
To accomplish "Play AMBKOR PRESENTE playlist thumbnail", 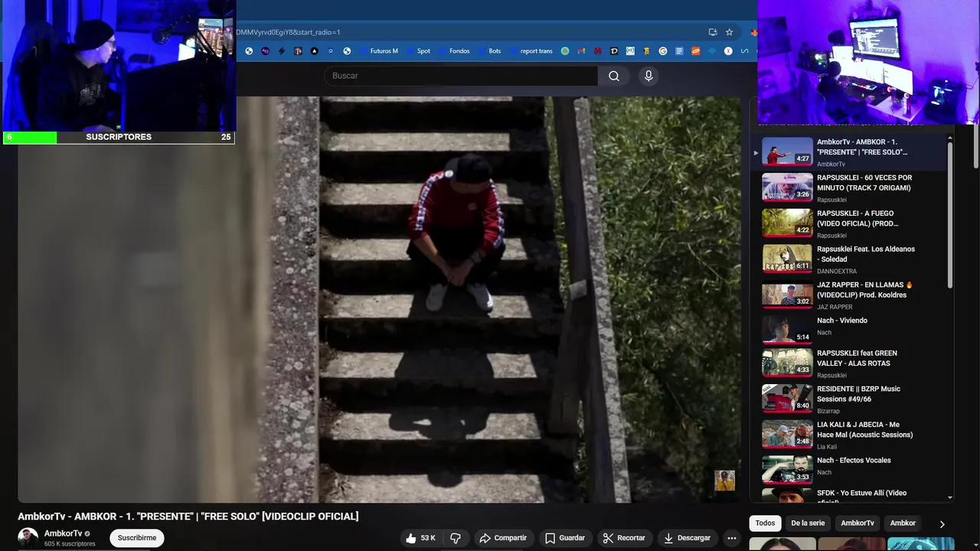I will 787,152.
